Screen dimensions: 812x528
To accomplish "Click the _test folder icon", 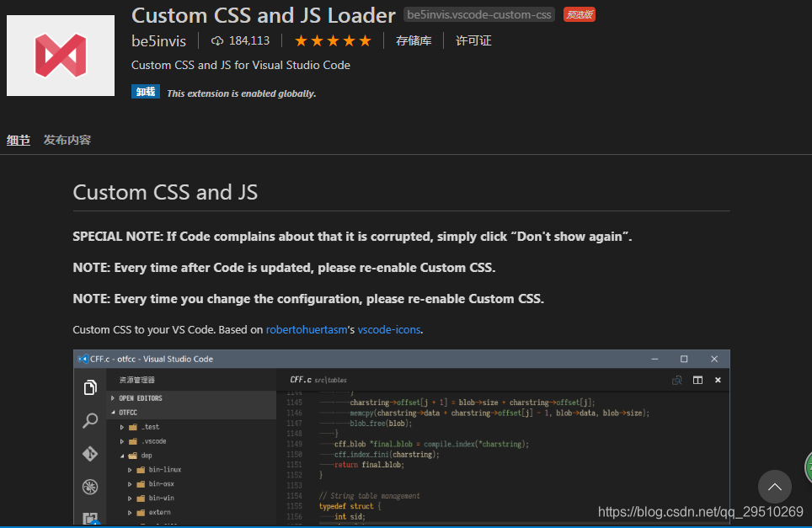I will [133, 427].
